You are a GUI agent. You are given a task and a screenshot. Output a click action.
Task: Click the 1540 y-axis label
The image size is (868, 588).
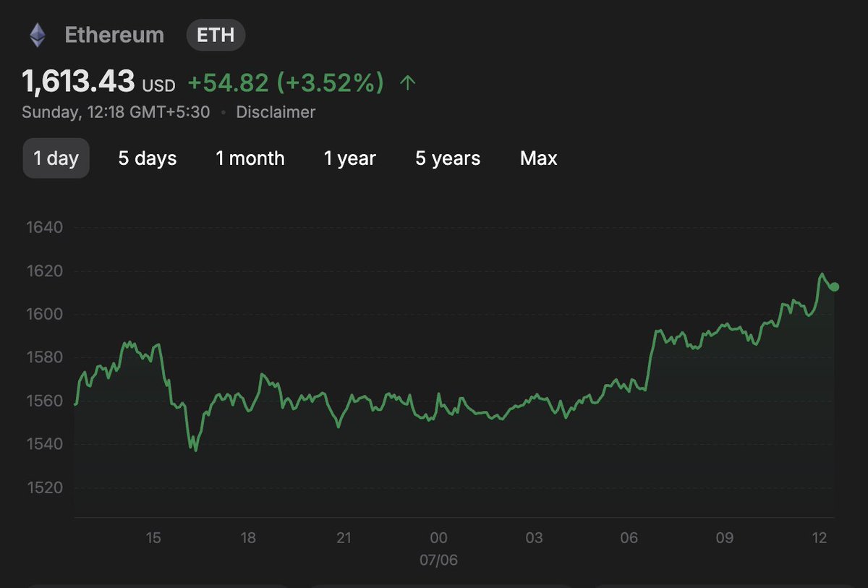pos(45,444)
